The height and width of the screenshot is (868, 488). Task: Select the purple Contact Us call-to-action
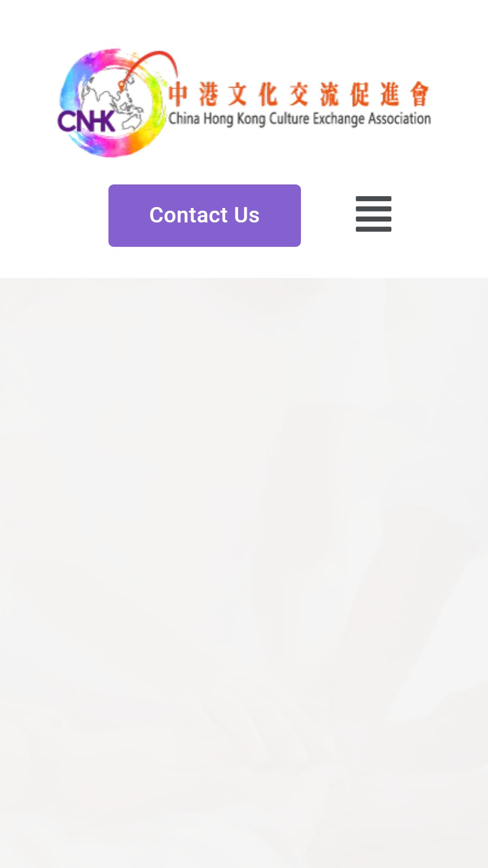[205, 216]
